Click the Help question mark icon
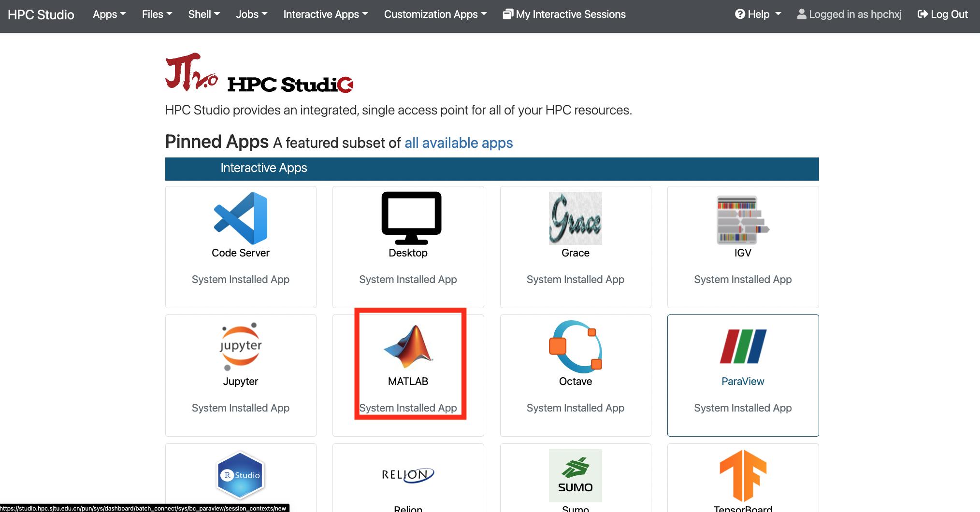 coord(740,14)
